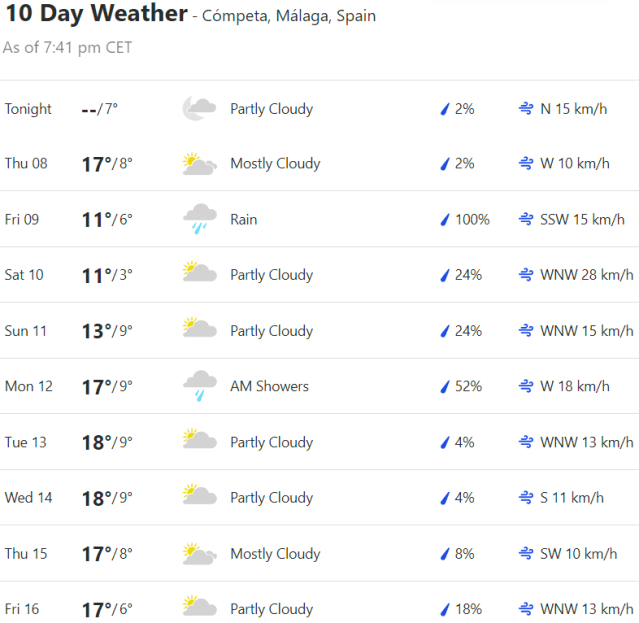
Task: Click the wind icon beside WNW 28 km/h
Action: (x=525, y=275)
